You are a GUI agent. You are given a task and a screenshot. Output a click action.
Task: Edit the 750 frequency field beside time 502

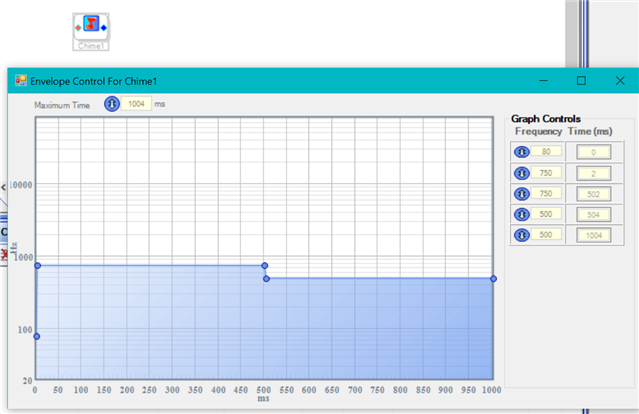(546, 193)
